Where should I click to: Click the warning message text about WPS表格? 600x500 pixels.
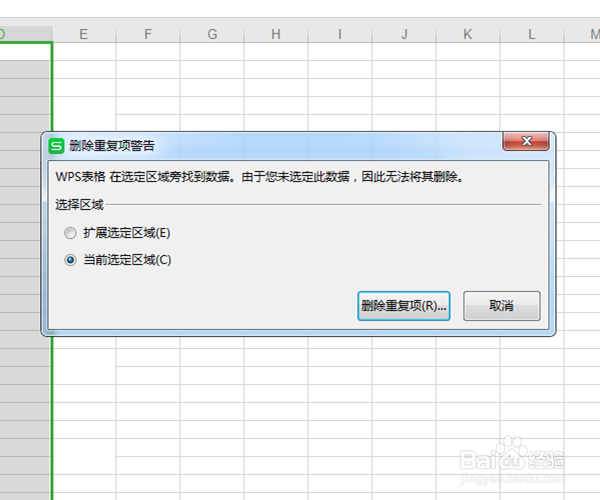click(x=259, y=177)
